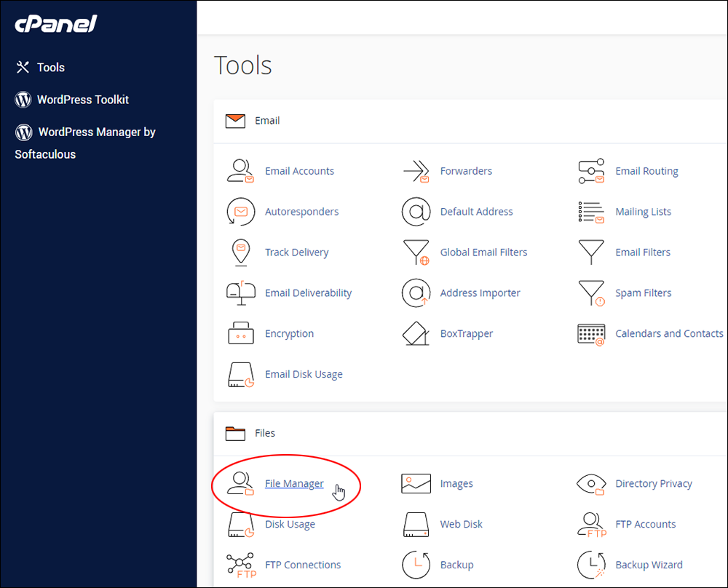
Task: Click the Email Filters funnel icon
Action: 591,253
